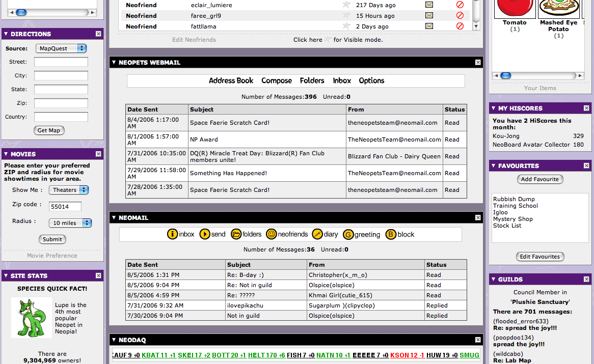594x364 pixels.
Task: Open Address Book in Webmail menu
Action: point(231,80)
